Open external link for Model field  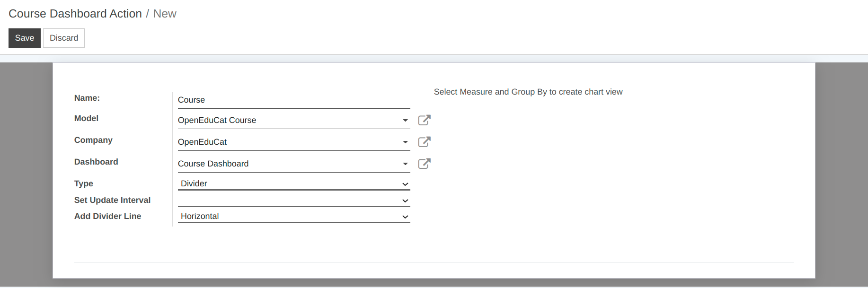(425, 120)
